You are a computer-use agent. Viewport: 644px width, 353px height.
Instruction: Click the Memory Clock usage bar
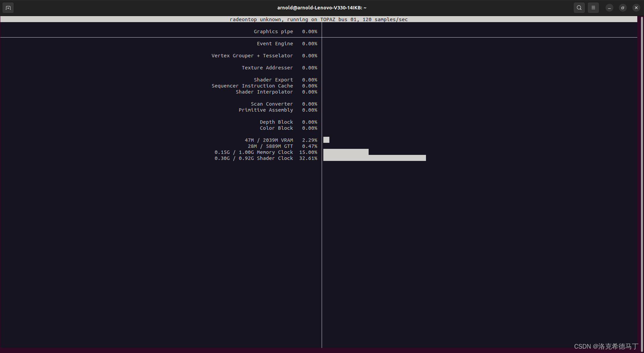[x=346, y=152]
